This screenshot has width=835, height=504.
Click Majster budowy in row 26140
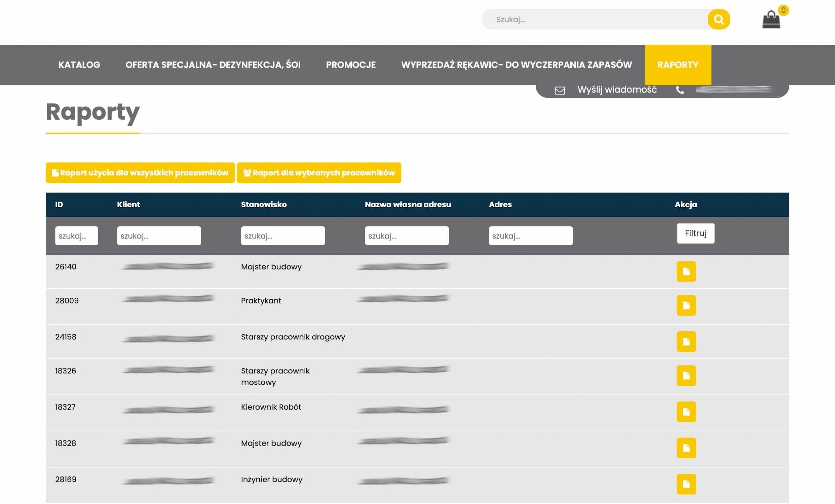[x=271, y=266]
